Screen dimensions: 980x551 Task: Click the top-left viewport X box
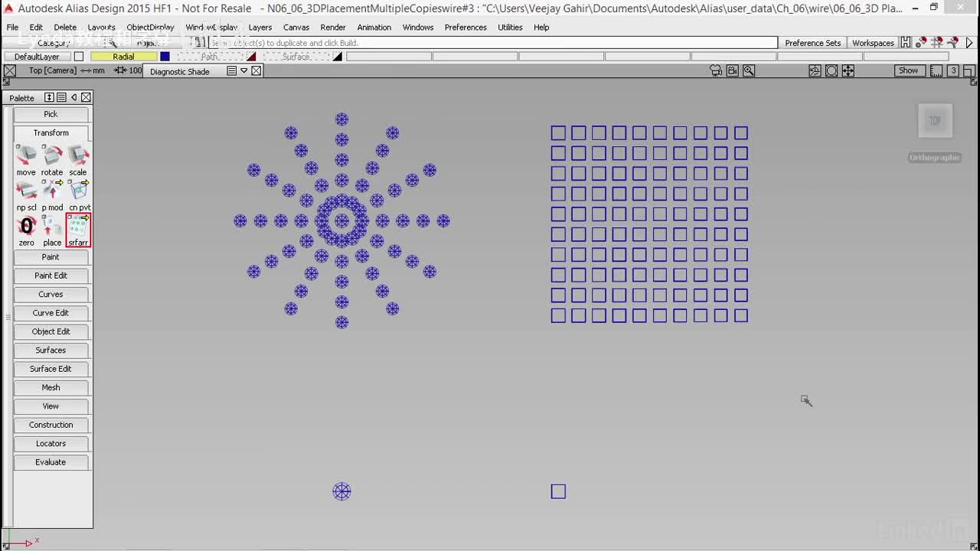9,70
